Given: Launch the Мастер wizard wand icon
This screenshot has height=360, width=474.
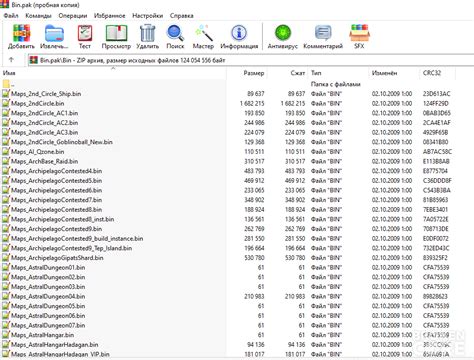Looking at the screenshot, I should [203, 33].
